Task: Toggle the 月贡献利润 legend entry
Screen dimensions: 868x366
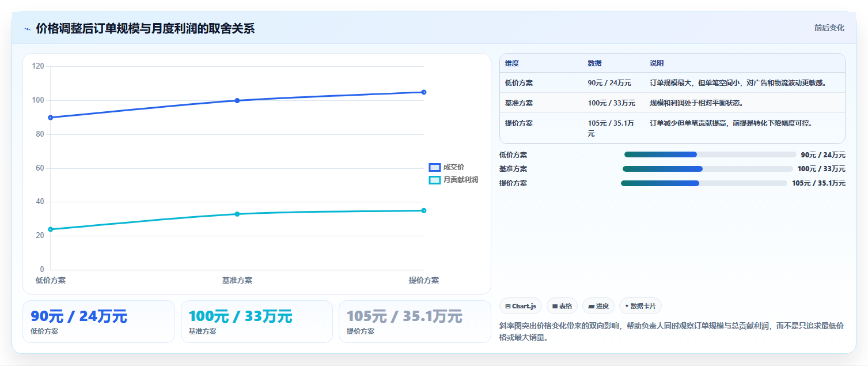Action: (x=454, y=180)
